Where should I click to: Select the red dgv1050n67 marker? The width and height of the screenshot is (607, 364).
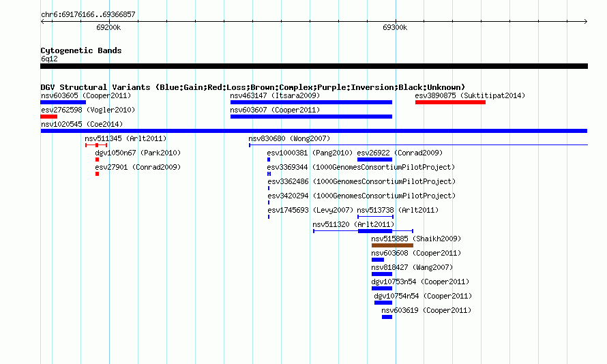(x=97, y=160)
